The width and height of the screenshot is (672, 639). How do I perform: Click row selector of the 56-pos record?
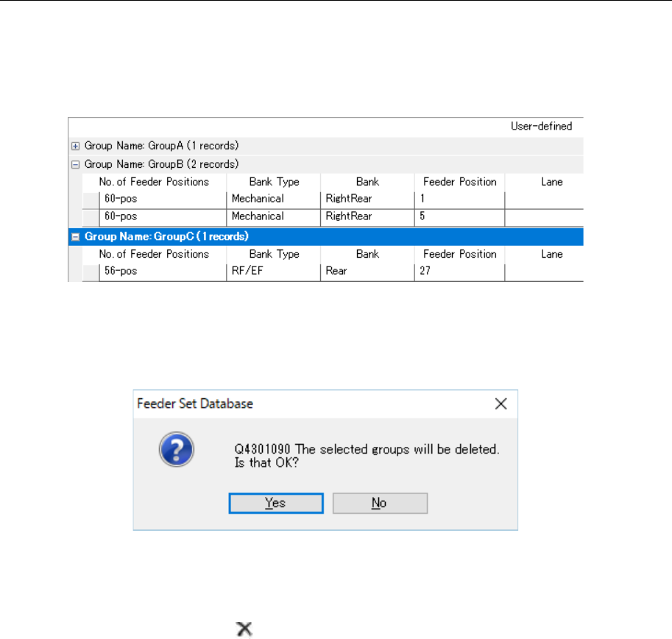91,273
